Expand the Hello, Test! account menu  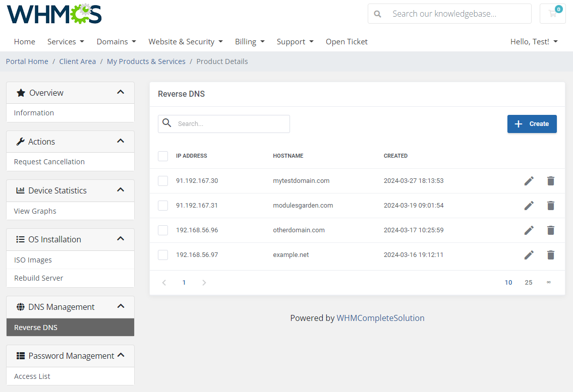click(534, 41)
